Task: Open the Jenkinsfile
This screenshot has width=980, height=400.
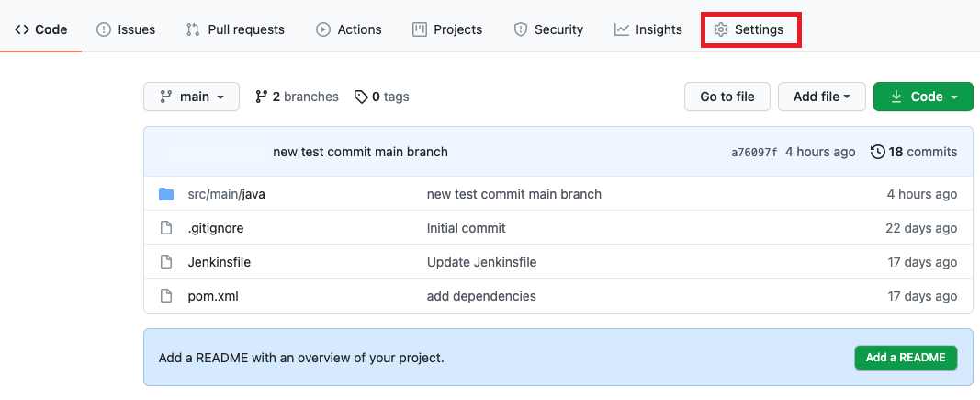Action: click(x=220, y=262)
